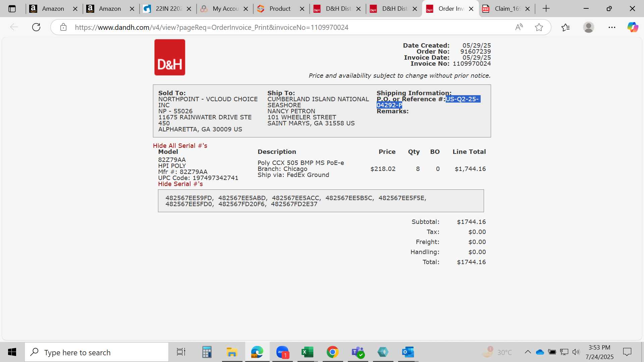Open Excel from the taskbar
644x362 pixels.
[x=307, y=352]
